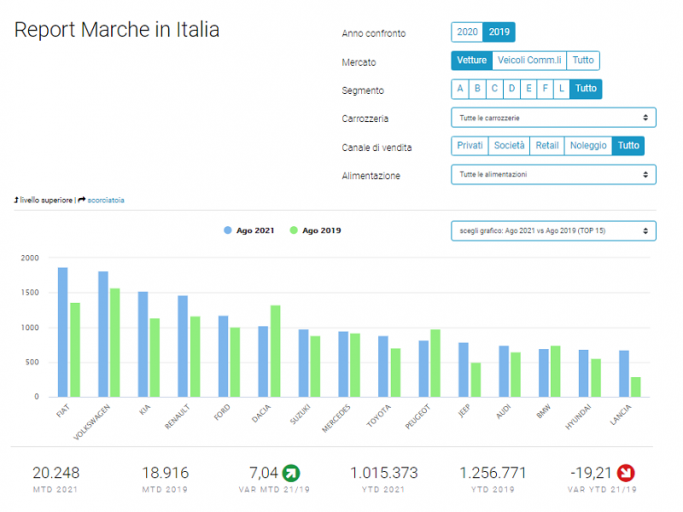Viewport: 683px width, 512px height.
Task: Click the YTD 2021 value 1.015.373
Action: pos(384,473)
